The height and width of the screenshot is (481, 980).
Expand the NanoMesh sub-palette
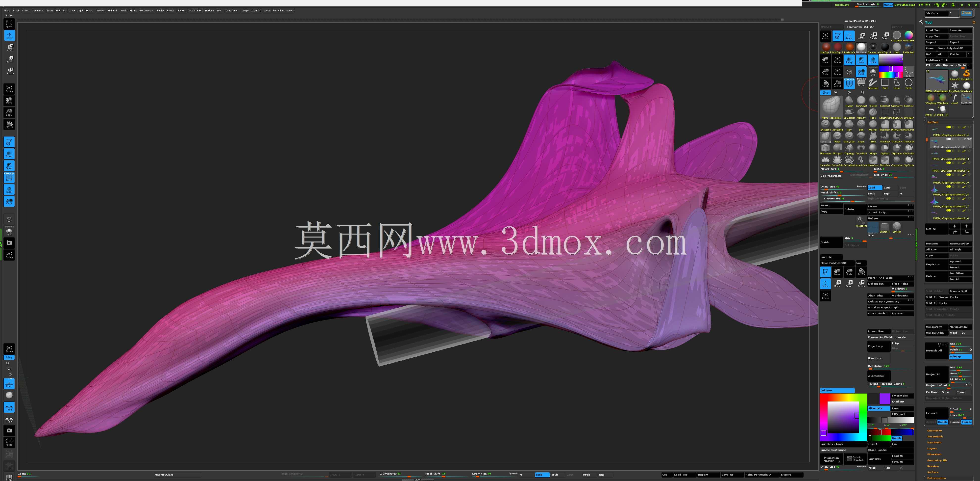pos(934,443)
